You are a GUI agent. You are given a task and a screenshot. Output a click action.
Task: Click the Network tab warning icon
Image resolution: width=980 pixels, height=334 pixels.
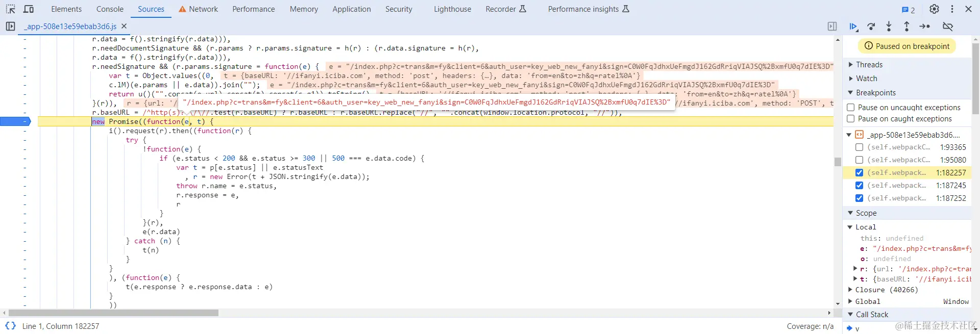(182, 9)
